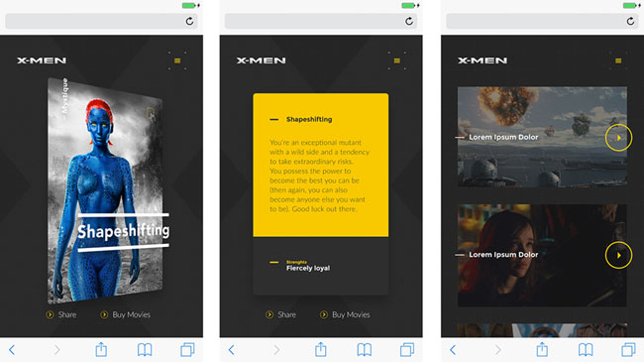
Task: Open bookmarks in right phone browser
Action: click(586, 350)
